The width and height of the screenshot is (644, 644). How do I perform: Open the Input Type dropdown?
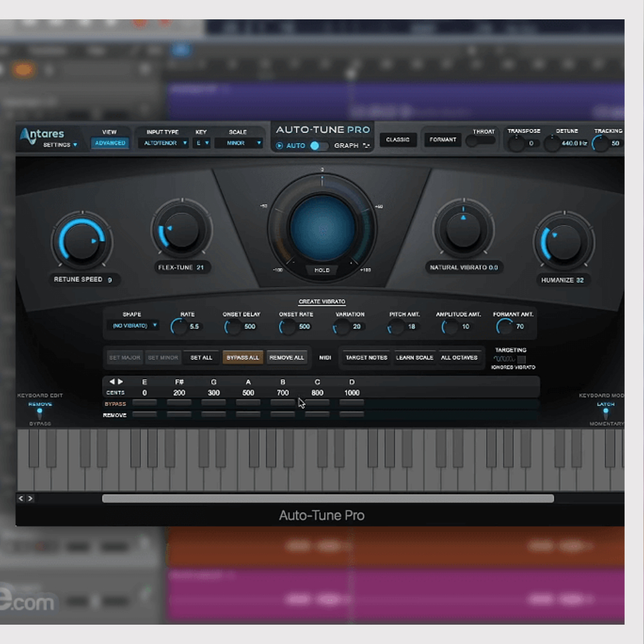click(x=166, y=143)
